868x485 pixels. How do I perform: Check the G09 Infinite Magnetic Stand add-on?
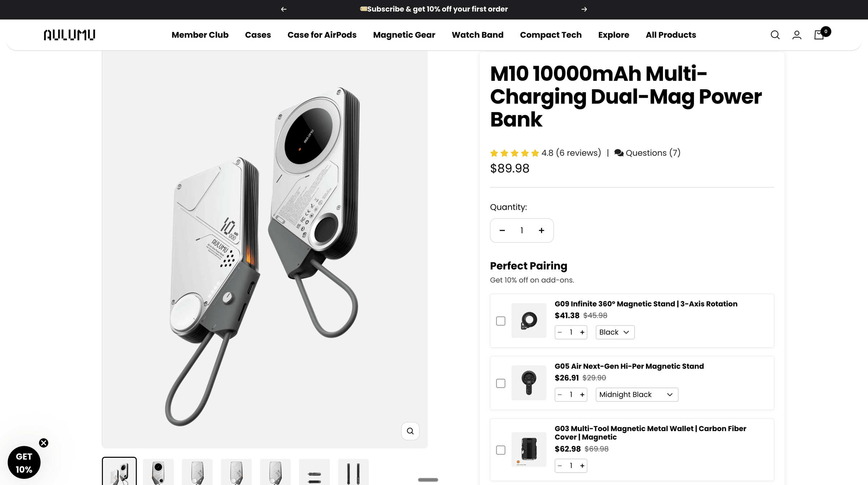tap(501, 321)
